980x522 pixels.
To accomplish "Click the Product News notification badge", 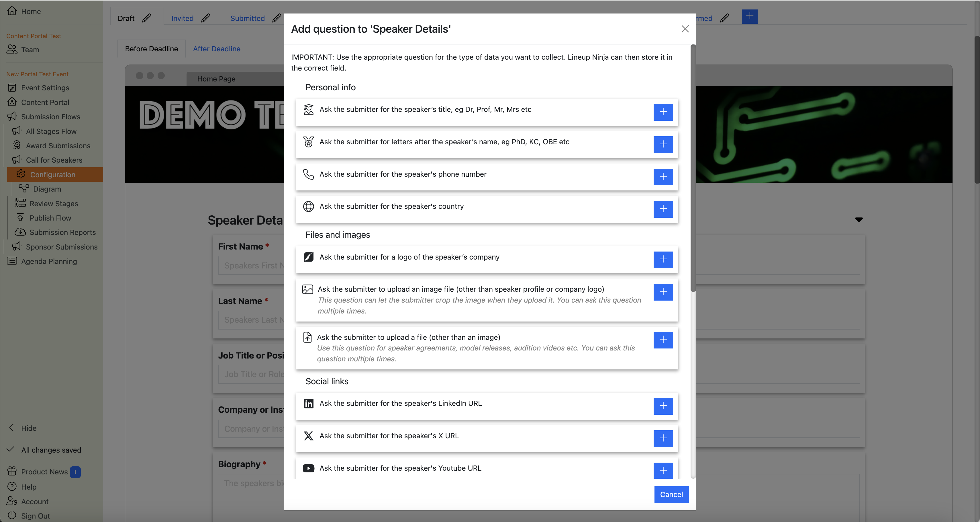I will (x=75, y=472).
